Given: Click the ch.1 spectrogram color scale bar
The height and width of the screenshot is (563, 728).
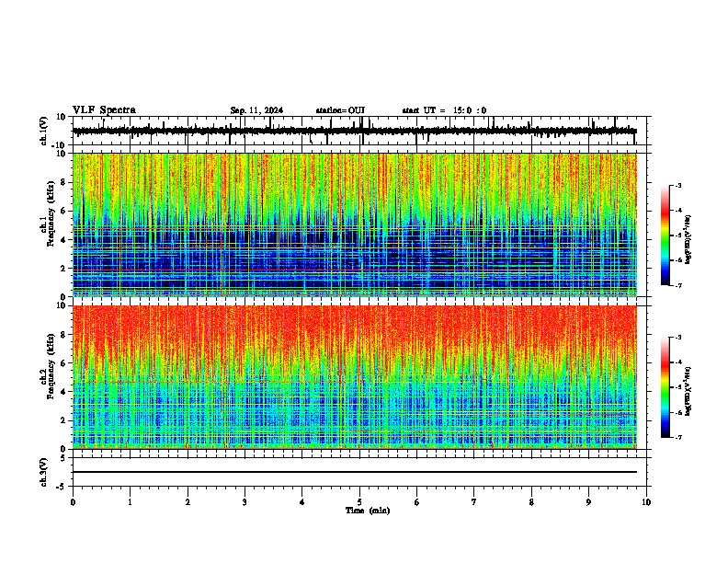Looking at the screenshot, I should tap(665, 236).
